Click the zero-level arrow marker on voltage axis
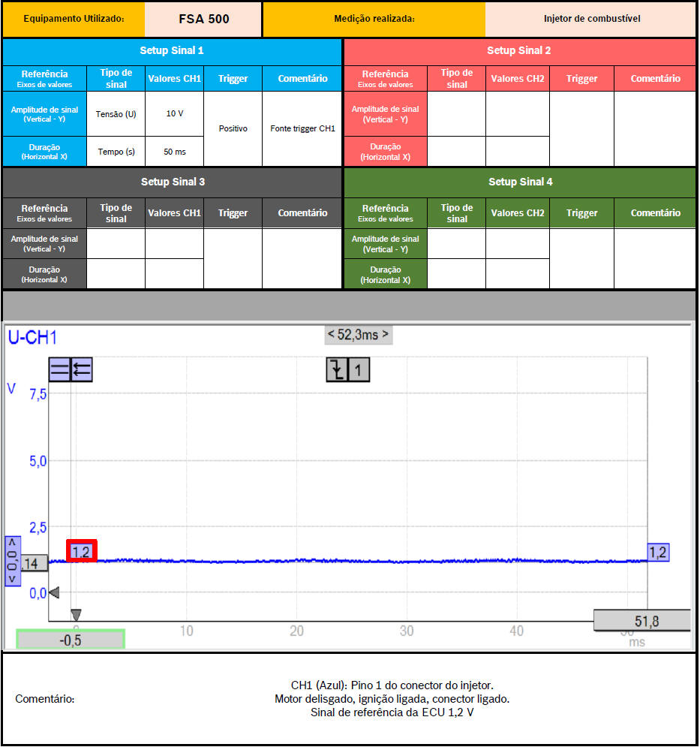Image resolution: width=700 pixels, height=747 pixels. (x=53, y=593)
